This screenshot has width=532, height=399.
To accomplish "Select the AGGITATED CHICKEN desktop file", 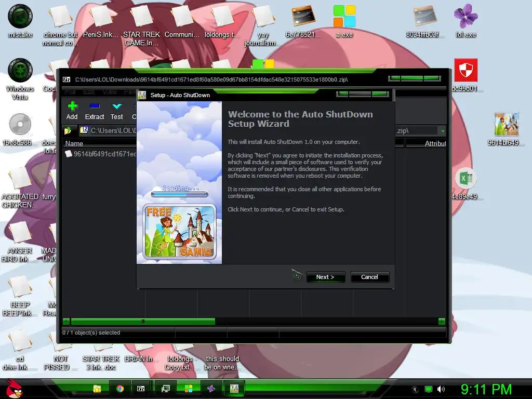I will pyautogui.click(x=20, y=188).
